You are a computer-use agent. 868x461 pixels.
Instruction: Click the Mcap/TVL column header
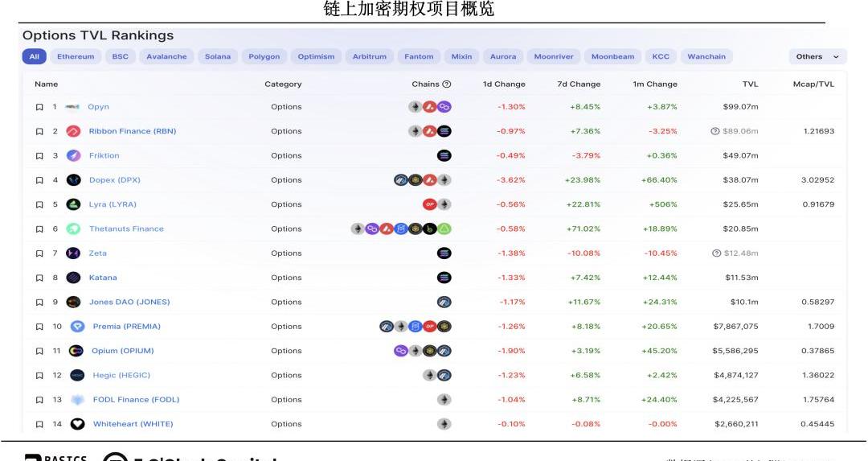(814, 84)
